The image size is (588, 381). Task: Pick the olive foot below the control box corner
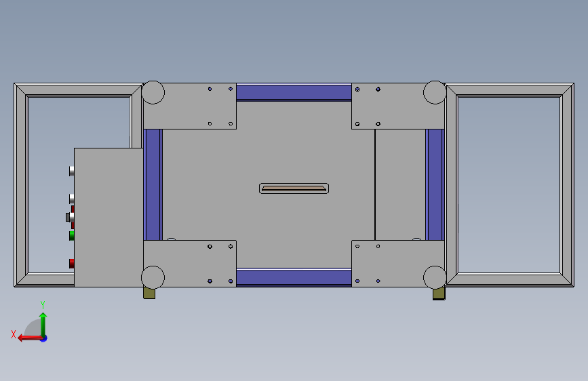[x=149, y=293]
